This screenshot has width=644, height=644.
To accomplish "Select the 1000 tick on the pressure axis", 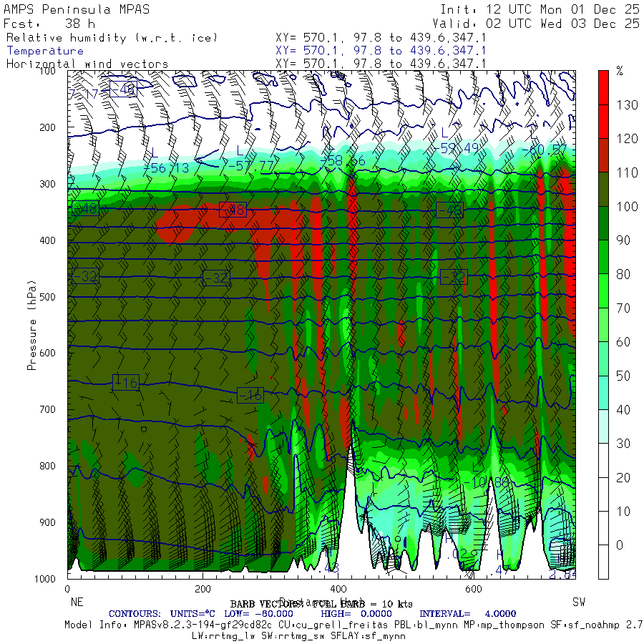I will tap(45, 579).
